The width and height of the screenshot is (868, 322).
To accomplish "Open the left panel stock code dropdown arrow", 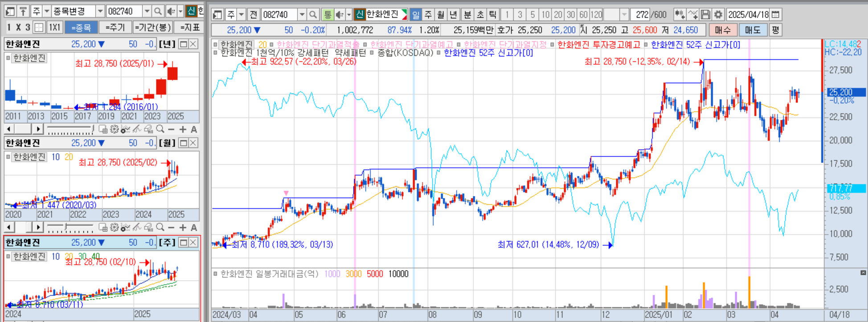I will click(x=147, y=11).
